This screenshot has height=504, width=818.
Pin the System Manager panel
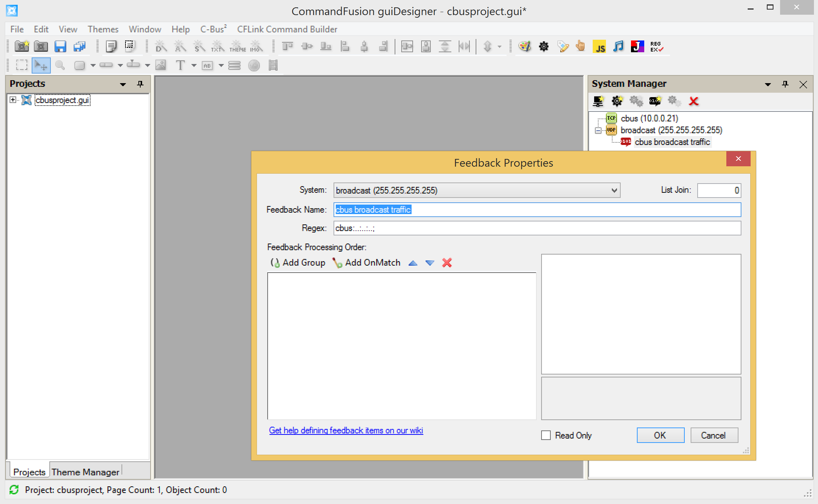(x=785, y=84)
